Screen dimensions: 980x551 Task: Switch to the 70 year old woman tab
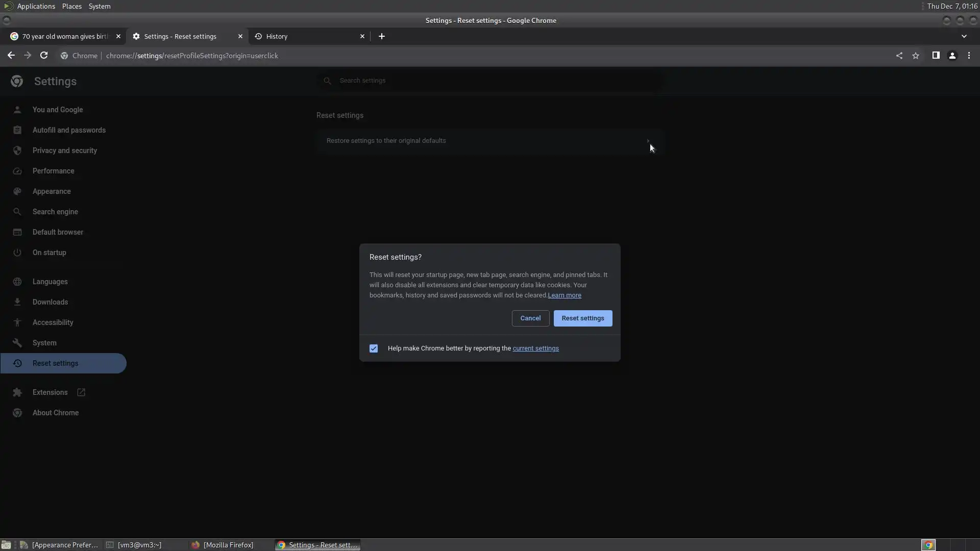point(65,36)
